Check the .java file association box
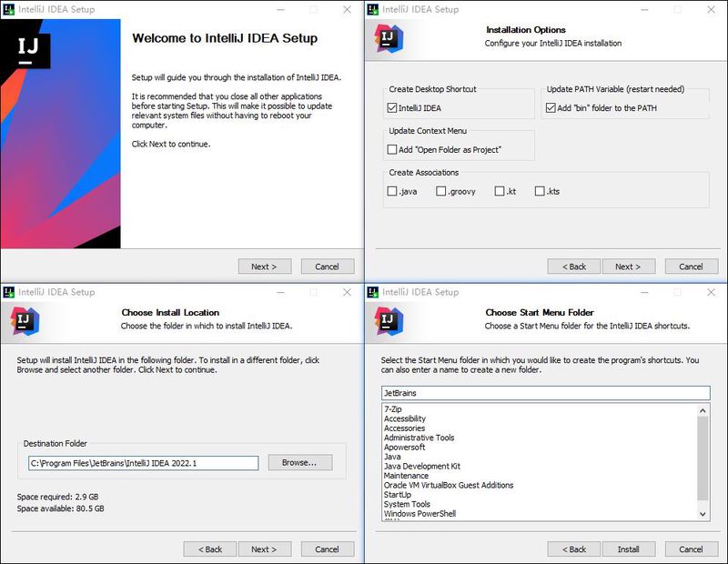728x564 pixels. (x=392, y=191)
